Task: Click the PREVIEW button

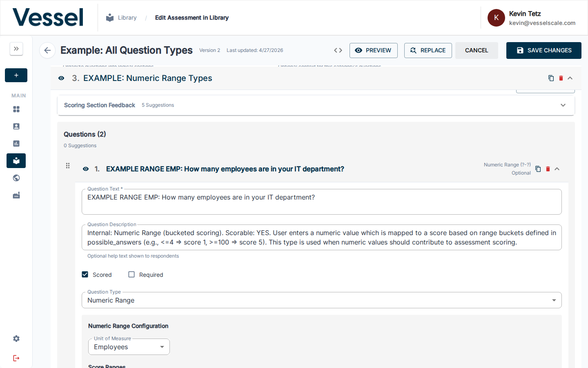Action: pyautogui.click(x=374, y=50)
